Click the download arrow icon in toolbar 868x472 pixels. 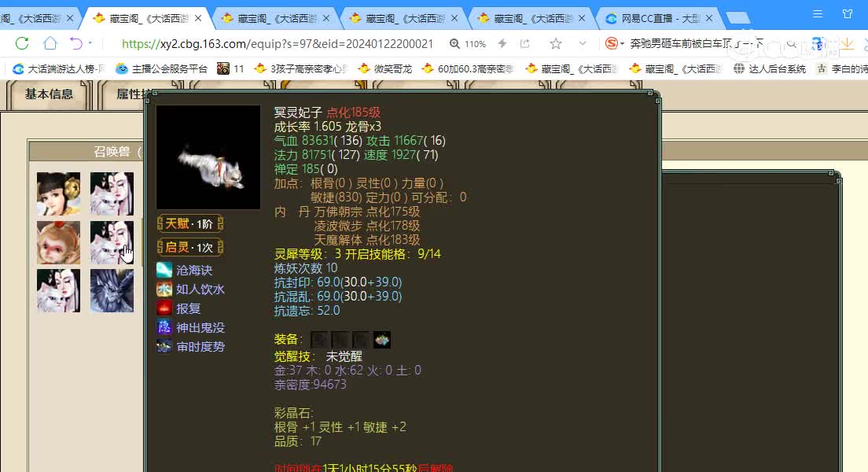pyautogui.click(x=847, y=44)
